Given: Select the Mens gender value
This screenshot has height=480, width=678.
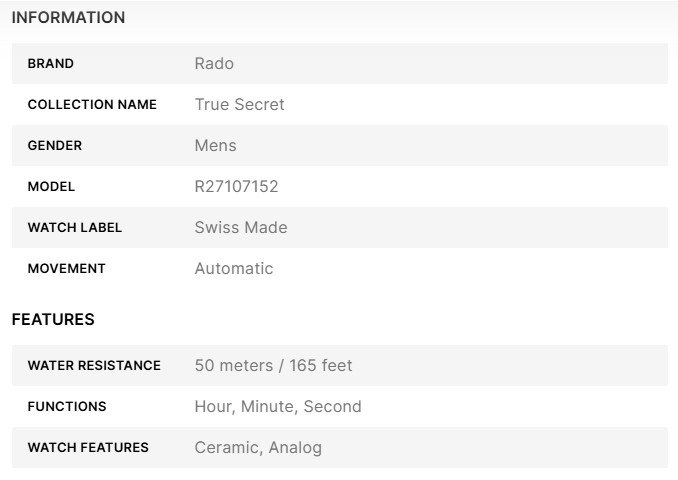Looking at the screenshot, I should (215, 146).
